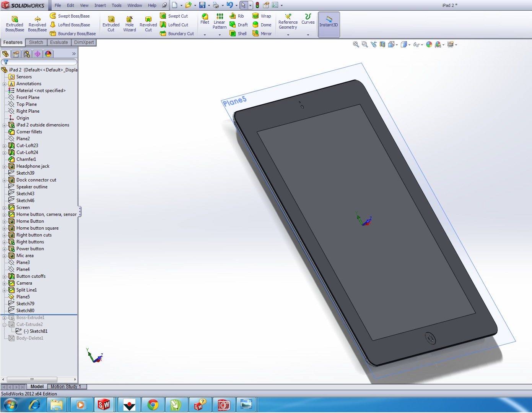Toggle the menu bar pin
The width and height of the screenshot is (532, 413).
pos(164,5)
